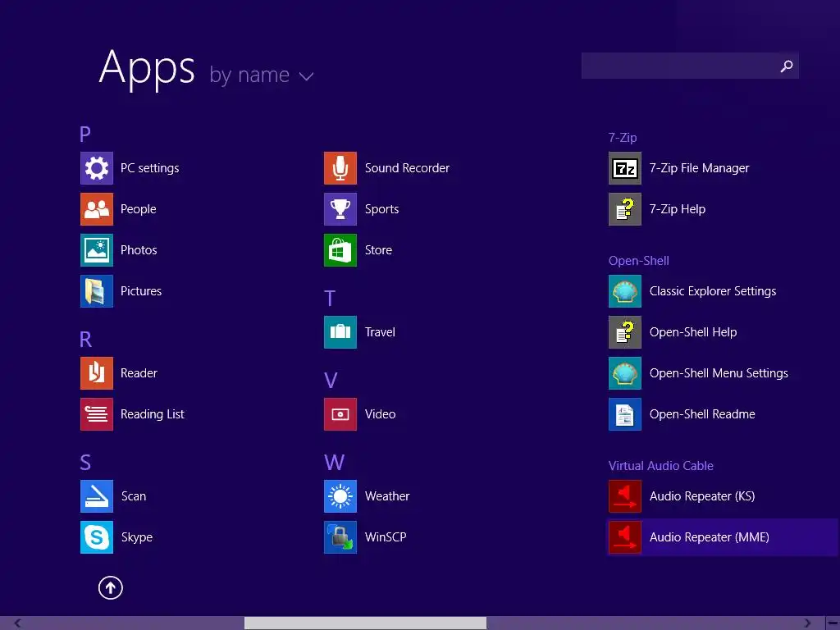Screen dimensions: 840x630
Task: Launch the 7-Zip File Manager icon
Action: (624, 168)
